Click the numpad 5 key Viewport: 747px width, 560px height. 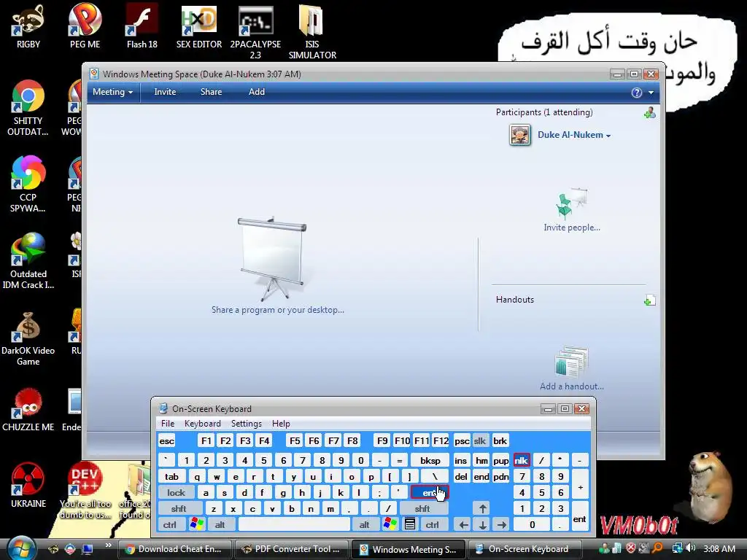point(541,492)
